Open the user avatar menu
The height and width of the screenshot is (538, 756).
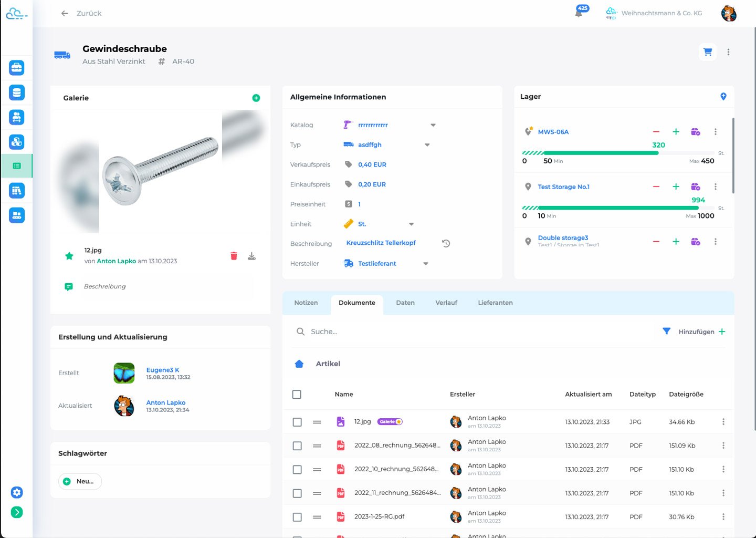pos(729,13)
